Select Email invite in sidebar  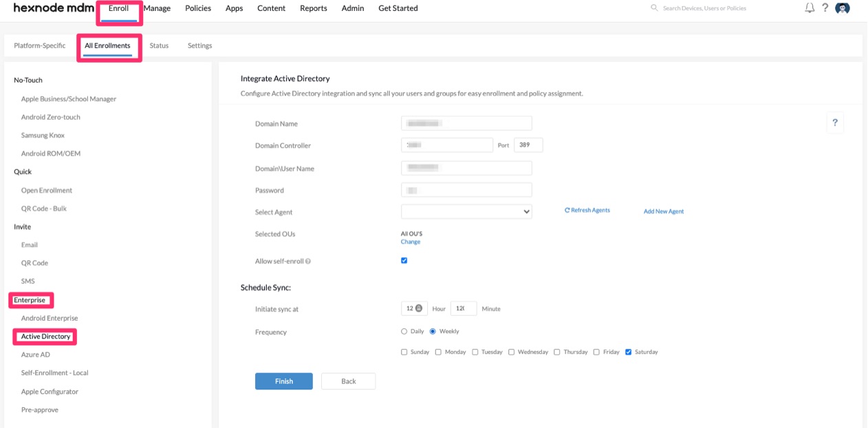click(x=30, y=245)
